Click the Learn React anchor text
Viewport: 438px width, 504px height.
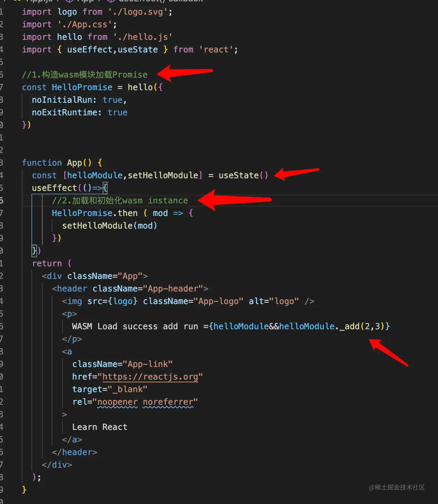100,427
